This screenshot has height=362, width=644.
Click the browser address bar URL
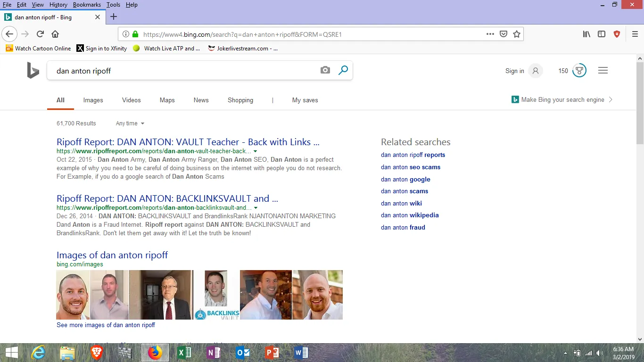tap(242, 34)
